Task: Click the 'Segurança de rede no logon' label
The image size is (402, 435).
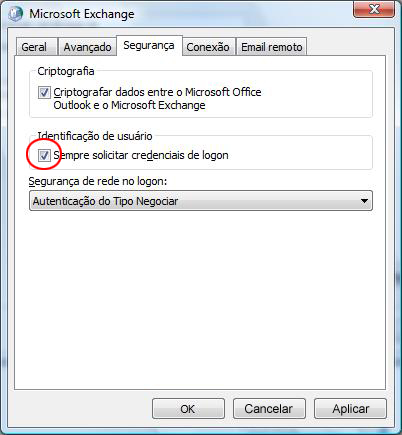Action: click(98, 181)
